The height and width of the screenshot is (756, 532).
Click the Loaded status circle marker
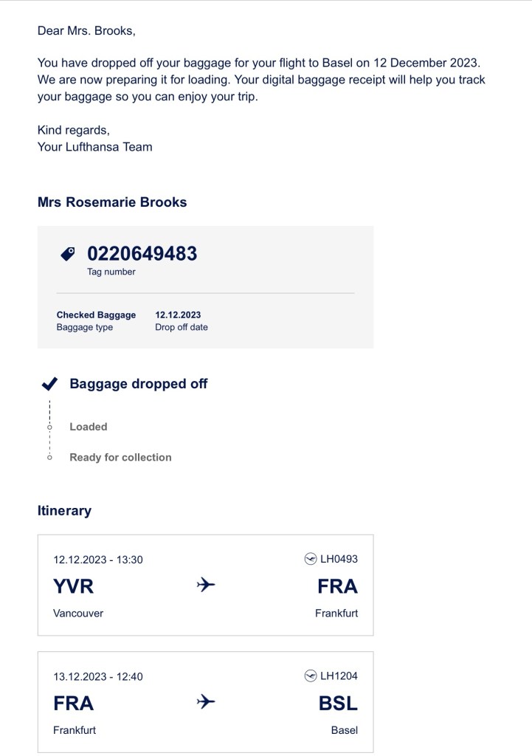(49, 427)
